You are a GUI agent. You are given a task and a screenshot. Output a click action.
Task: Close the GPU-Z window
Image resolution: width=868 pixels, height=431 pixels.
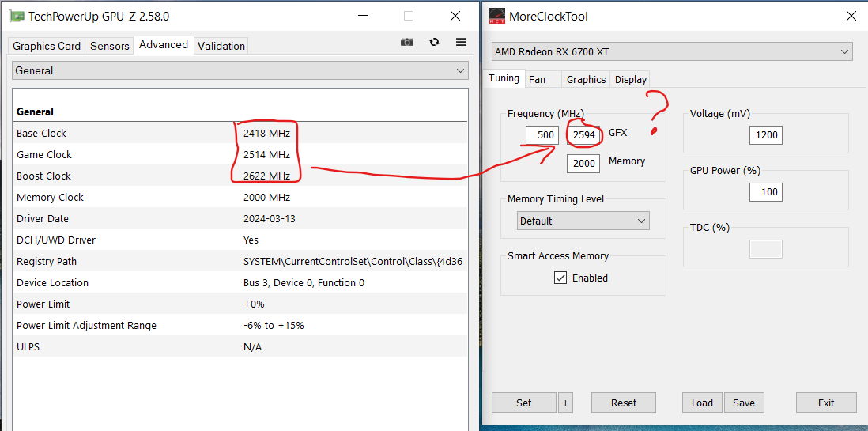455,16
